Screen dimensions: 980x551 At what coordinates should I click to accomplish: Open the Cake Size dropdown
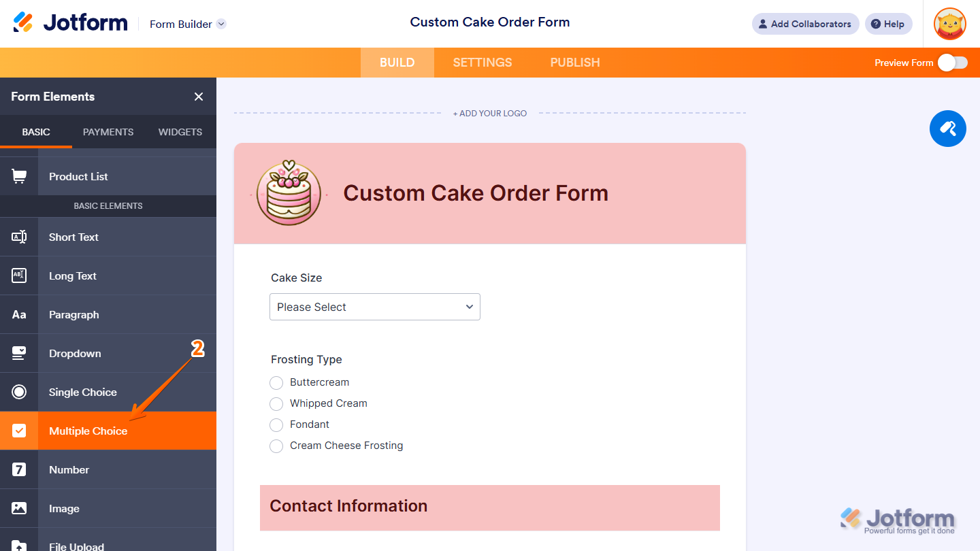point(375,307)
